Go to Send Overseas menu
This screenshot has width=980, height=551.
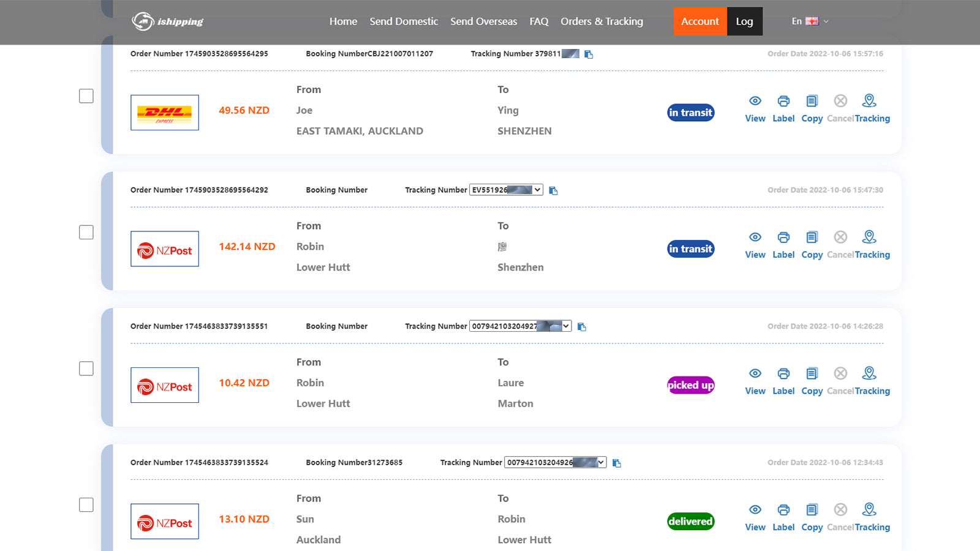point(483,21)
